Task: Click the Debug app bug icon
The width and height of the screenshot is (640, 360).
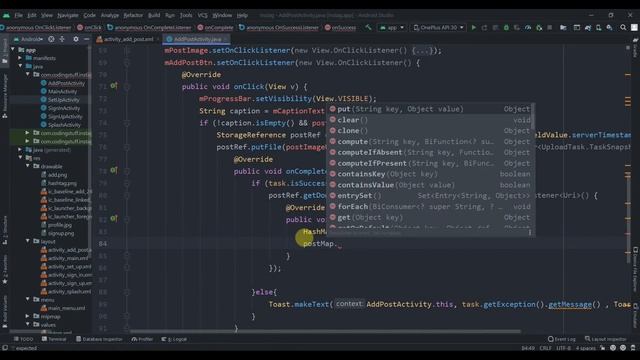Action: [506, 27]
